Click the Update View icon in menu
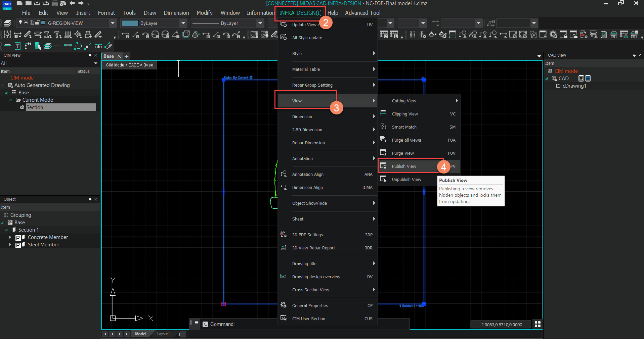 (284, 25)
